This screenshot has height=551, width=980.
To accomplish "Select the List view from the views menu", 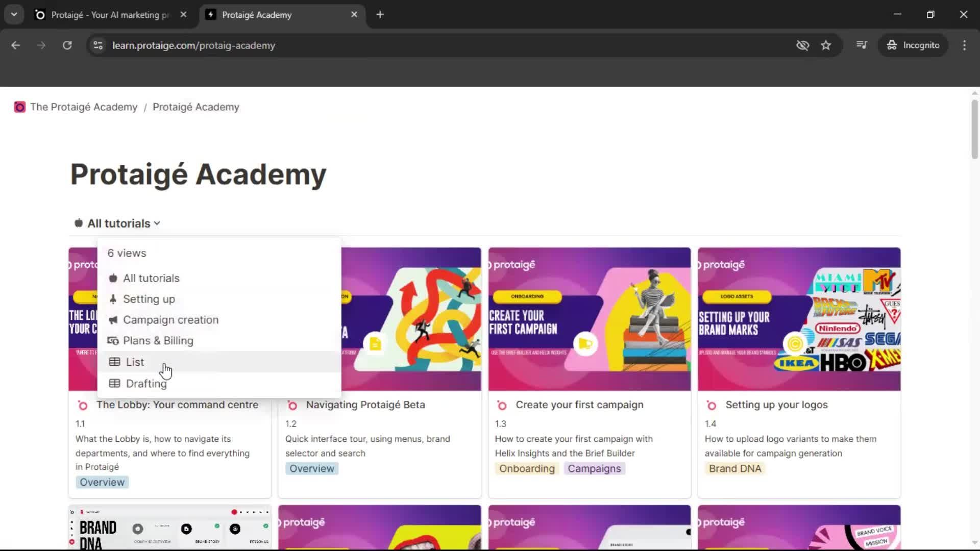I will click(x=134, y=362).
